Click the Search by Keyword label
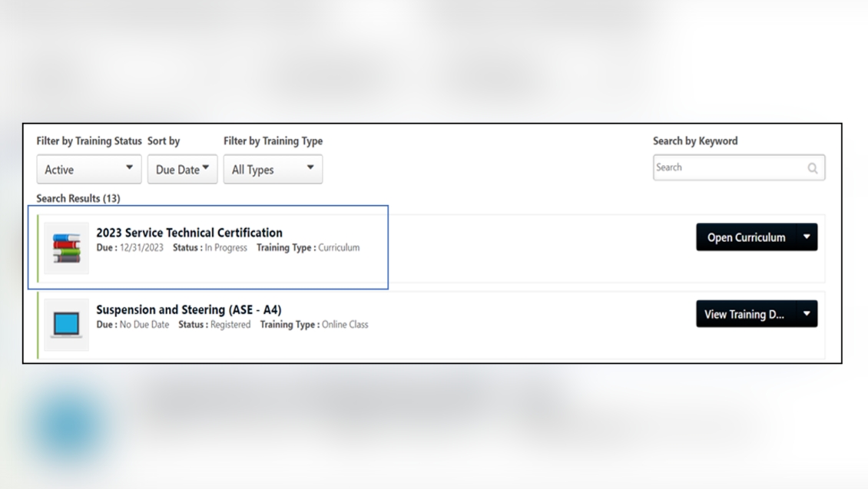This screenshot has width=868, height=489. (x=694, y=141)
